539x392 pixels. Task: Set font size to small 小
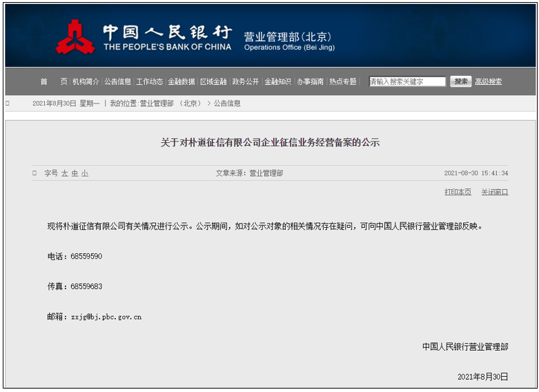(x=85, y=173)
